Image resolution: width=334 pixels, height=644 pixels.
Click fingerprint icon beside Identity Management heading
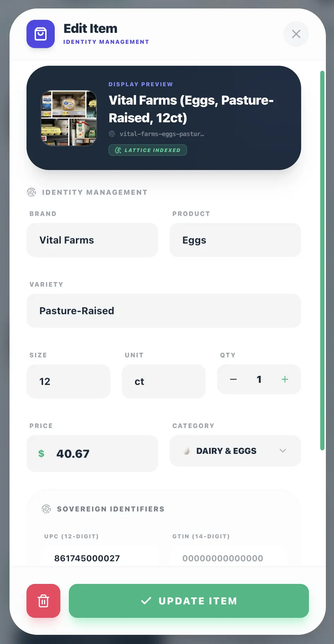[x=31, y=192]
